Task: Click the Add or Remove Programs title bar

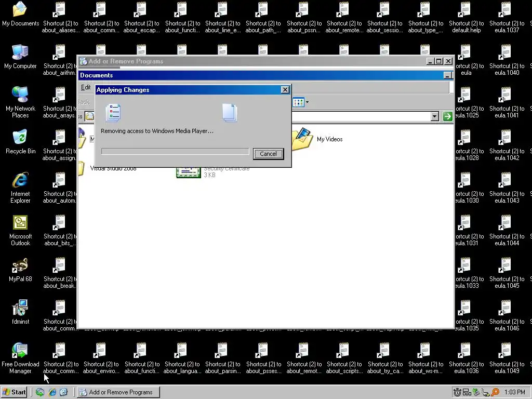Action: 252,61
